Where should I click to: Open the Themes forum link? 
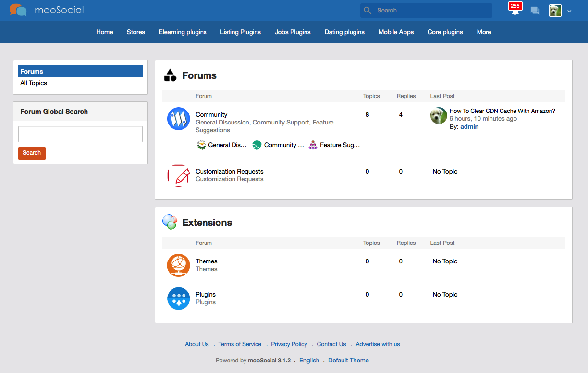point(207,261)
